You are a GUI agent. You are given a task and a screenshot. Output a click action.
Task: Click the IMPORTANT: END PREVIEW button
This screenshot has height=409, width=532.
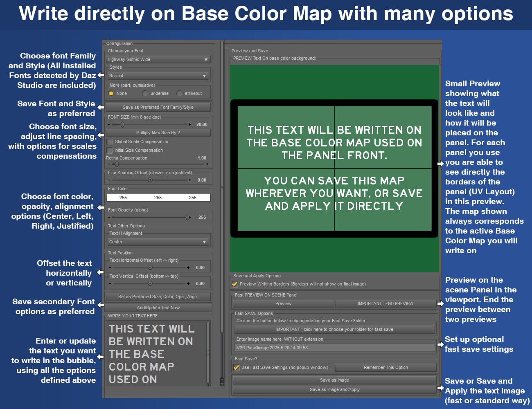tap(385, 304)
